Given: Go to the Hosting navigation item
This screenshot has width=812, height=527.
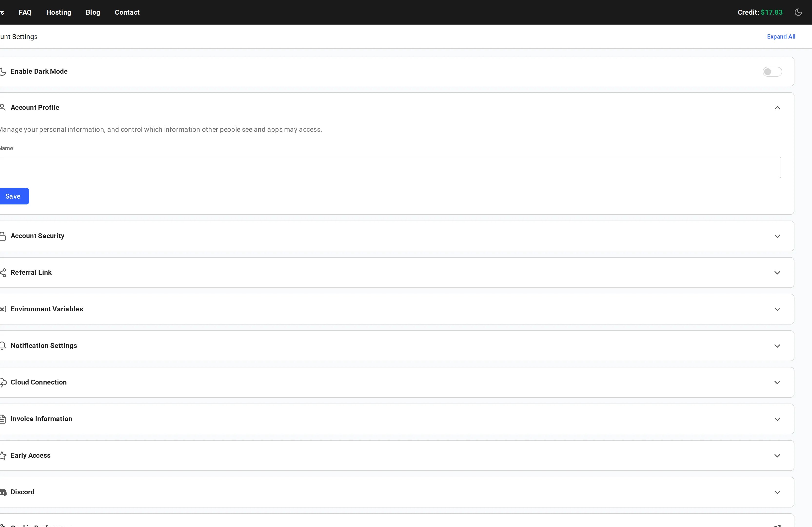Looking at the screenshot, I should click(x=59, y=12).
